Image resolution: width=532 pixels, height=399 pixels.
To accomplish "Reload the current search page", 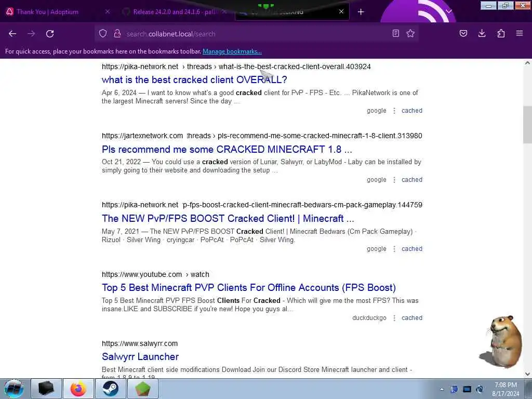I will point(50,34).
